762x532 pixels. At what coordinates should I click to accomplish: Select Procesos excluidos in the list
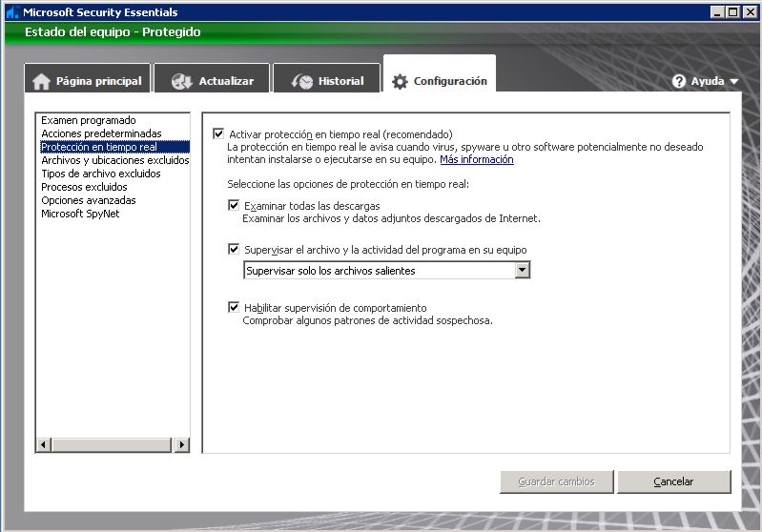coord(84,187)
